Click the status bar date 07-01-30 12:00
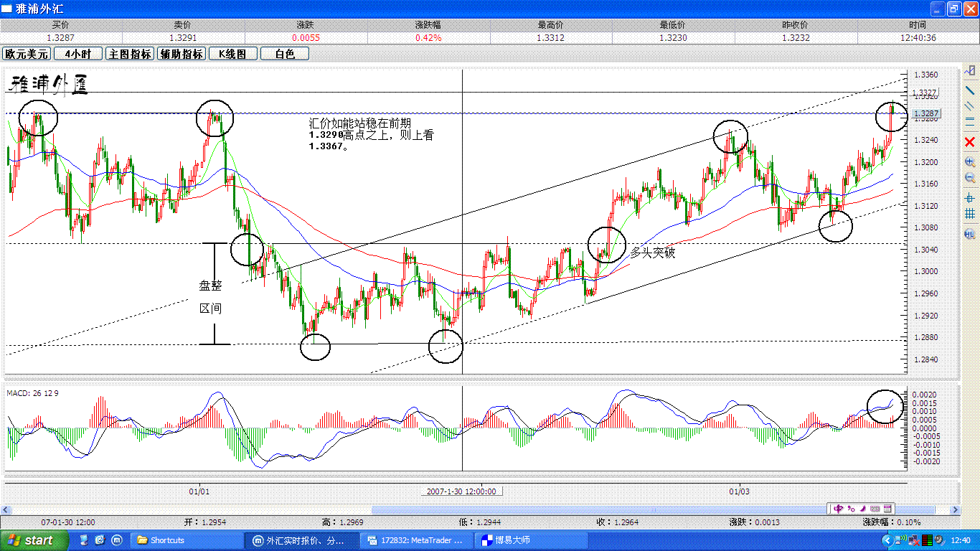This screenshot has height=551, width=980. tap(68, 522)
